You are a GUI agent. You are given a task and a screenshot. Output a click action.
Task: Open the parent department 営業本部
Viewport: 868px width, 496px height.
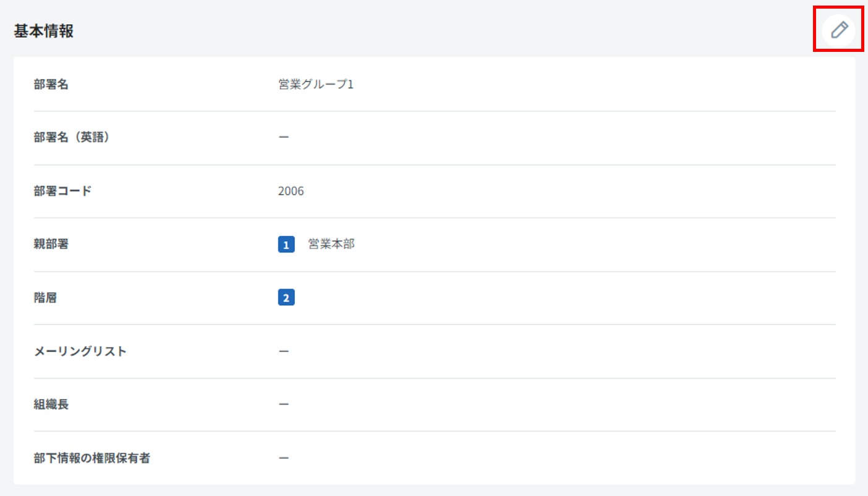click(x=331, y=245)
